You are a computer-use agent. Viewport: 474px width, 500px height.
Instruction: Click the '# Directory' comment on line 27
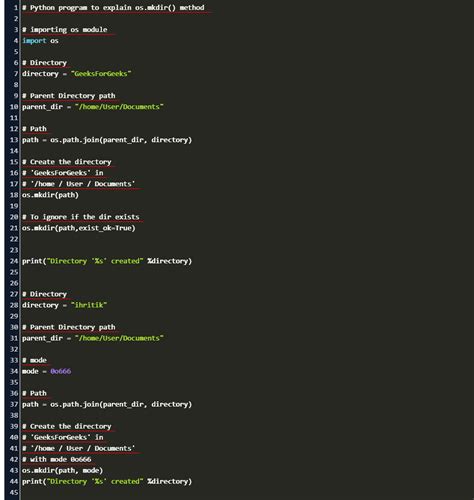point(44,294)
